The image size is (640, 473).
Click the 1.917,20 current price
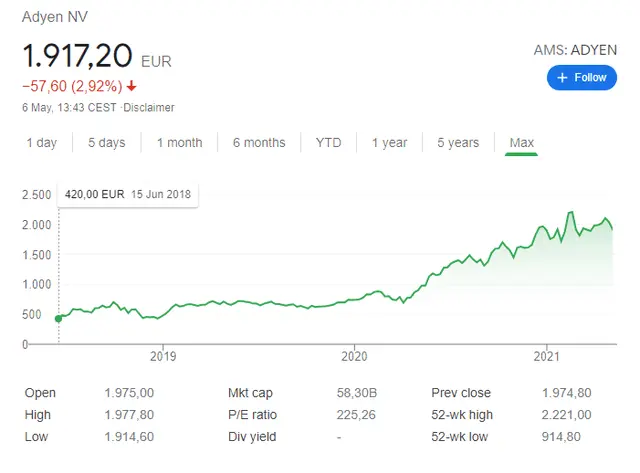[x=77, y=56]
